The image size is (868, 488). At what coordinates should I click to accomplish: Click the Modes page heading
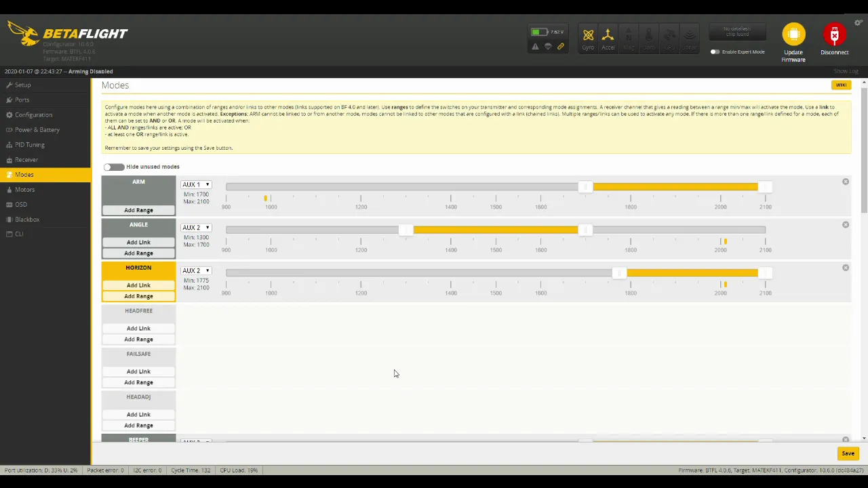115,85
